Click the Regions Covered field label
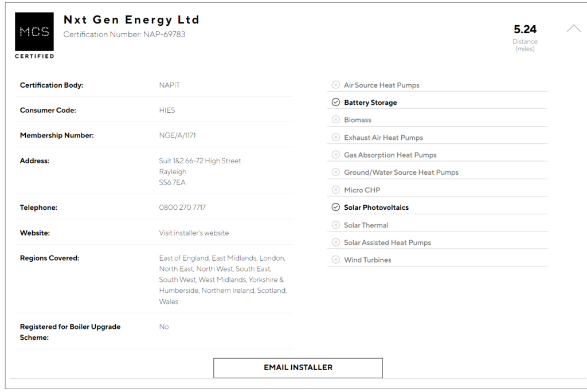 (49, 258)
